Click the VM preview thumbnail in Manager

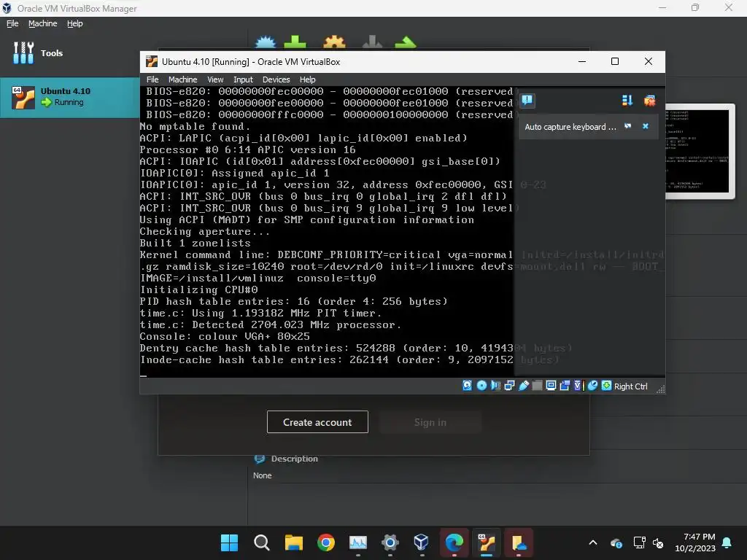click(697, 151)
